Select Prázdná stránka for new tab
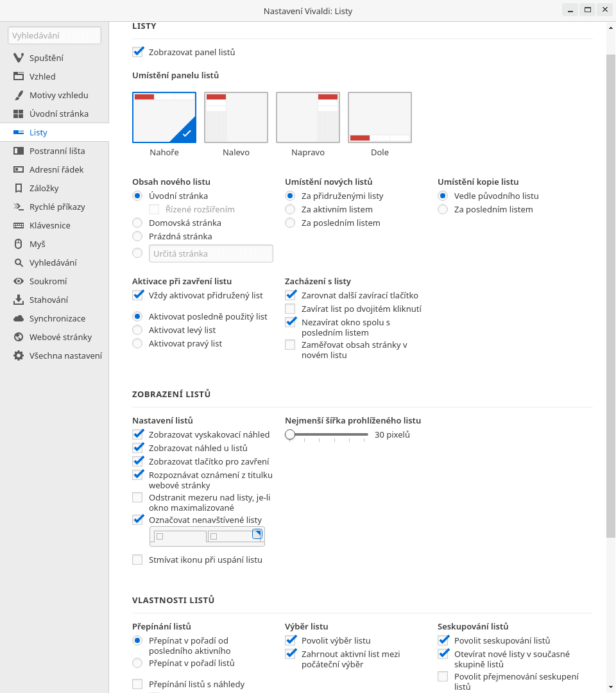 137,236
